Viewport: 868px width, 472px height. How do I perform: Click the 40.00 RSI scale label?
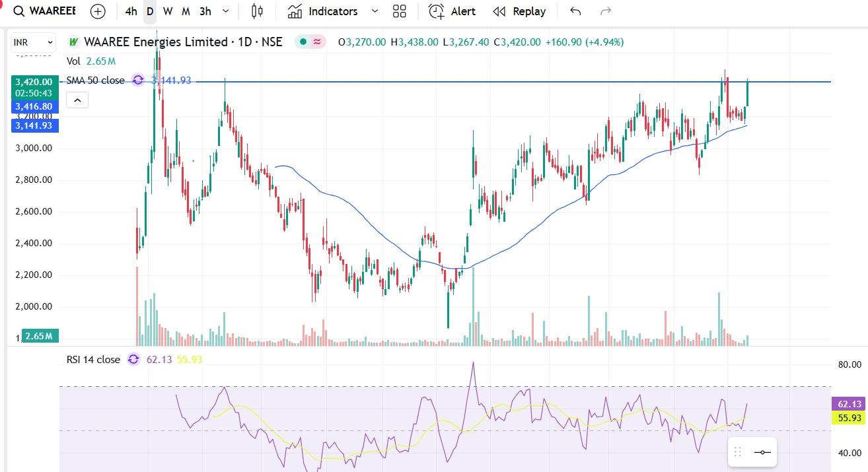[850, 454]
